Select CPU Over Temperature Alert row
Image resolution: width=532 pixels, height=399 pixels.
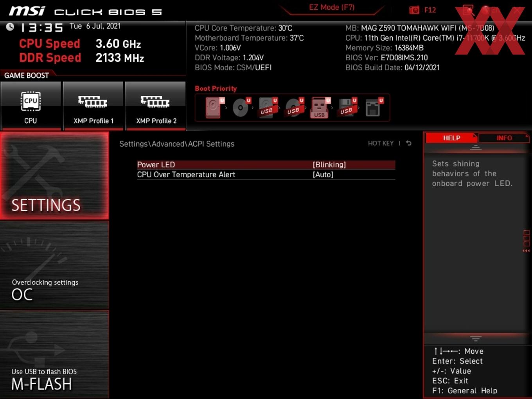(266, 174)
